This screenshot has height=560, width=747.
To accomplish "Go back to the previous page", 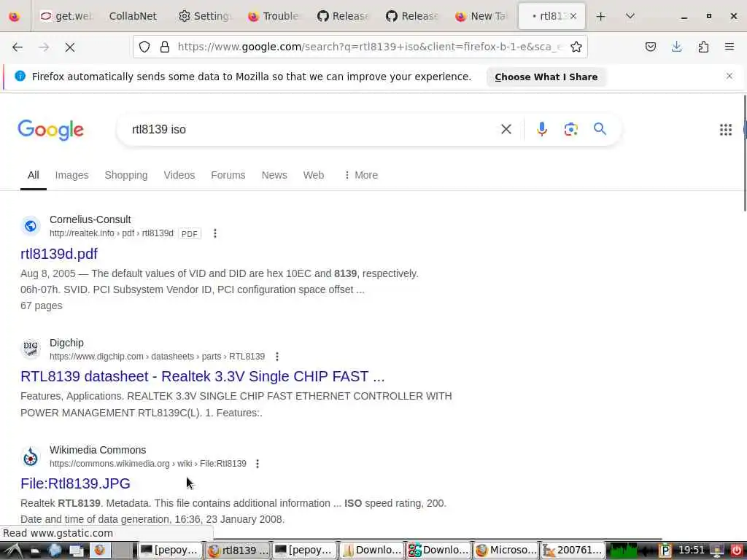I will (x=18, y=47).
